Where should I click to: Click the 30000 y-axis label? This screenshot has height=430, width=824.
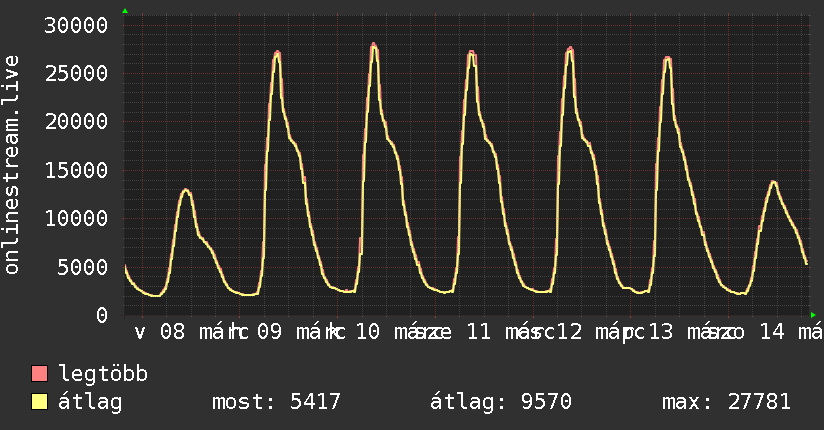(x=76, y=25)
